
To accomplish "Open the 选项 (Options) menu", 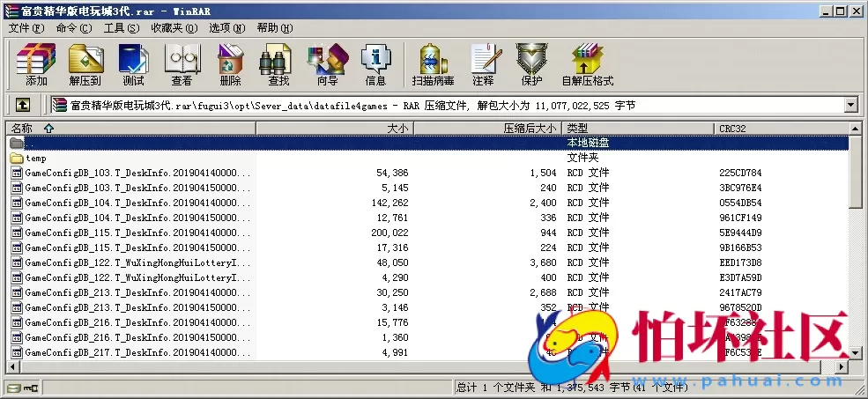I will 227,27.
